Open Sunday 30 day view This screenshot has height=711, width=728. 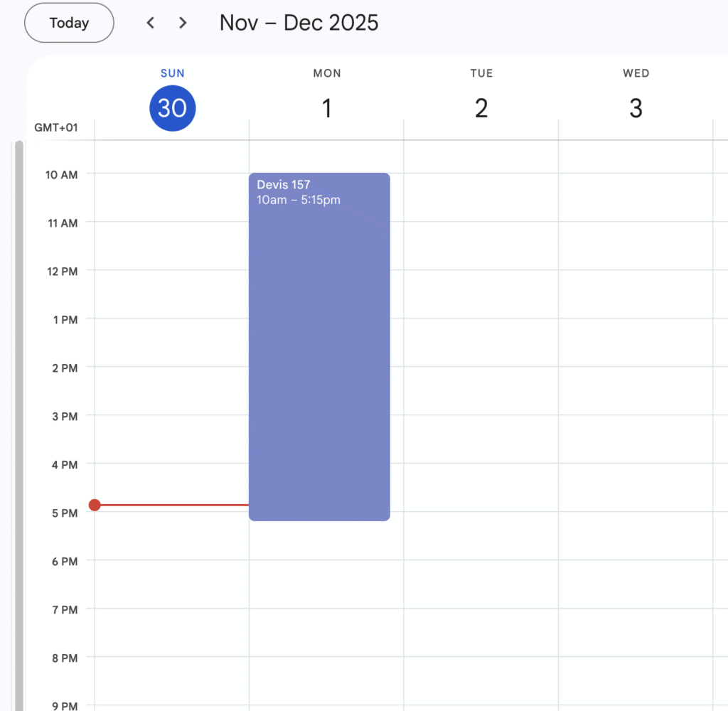click(x=172, y=108)
